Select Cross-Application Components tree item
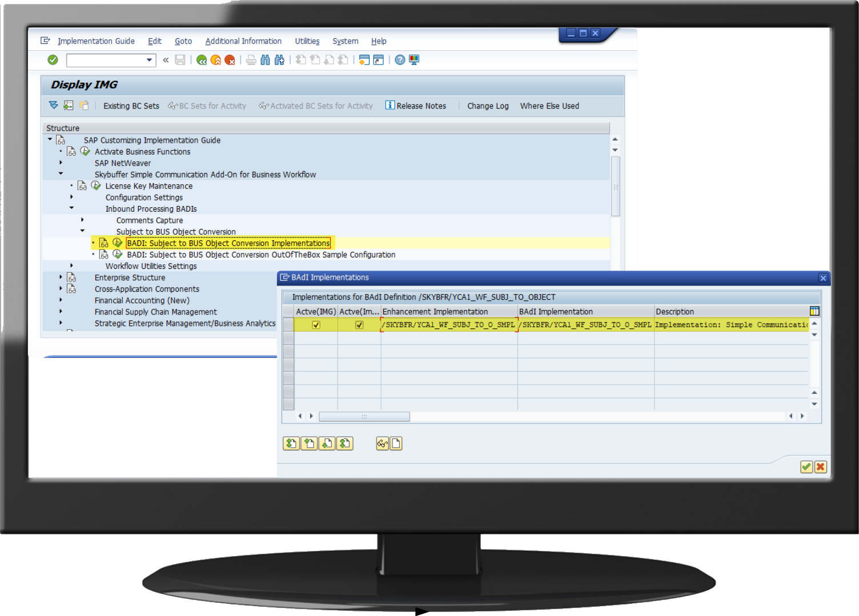 click(147, 289)
